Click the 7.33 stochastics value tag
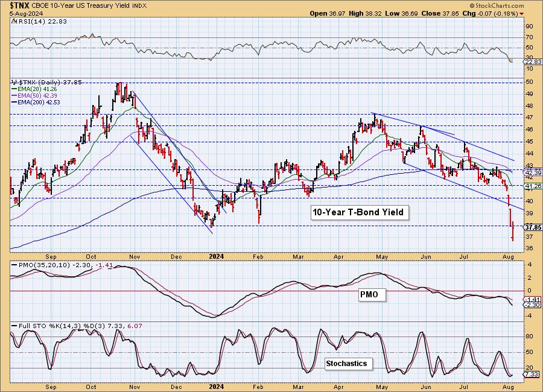543x392 pixels. pos(532,375)
